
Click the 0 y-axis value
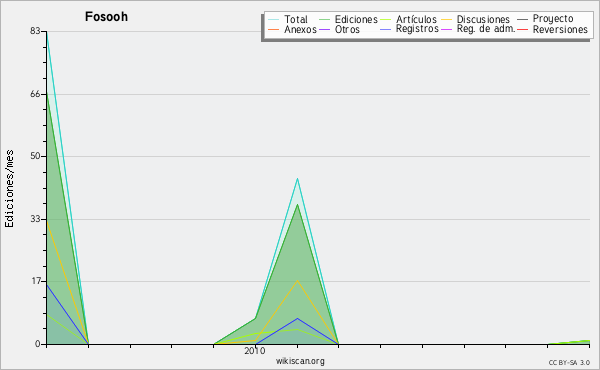pos(38,344)
